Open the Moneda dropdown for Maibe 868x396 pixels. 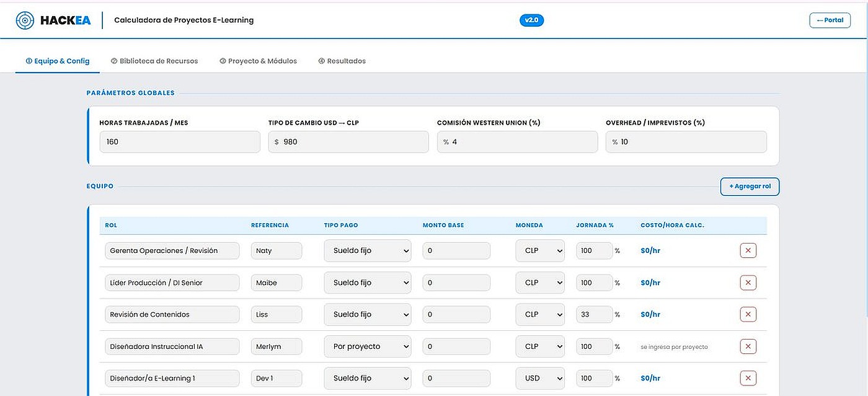click(x=540, y=283)
